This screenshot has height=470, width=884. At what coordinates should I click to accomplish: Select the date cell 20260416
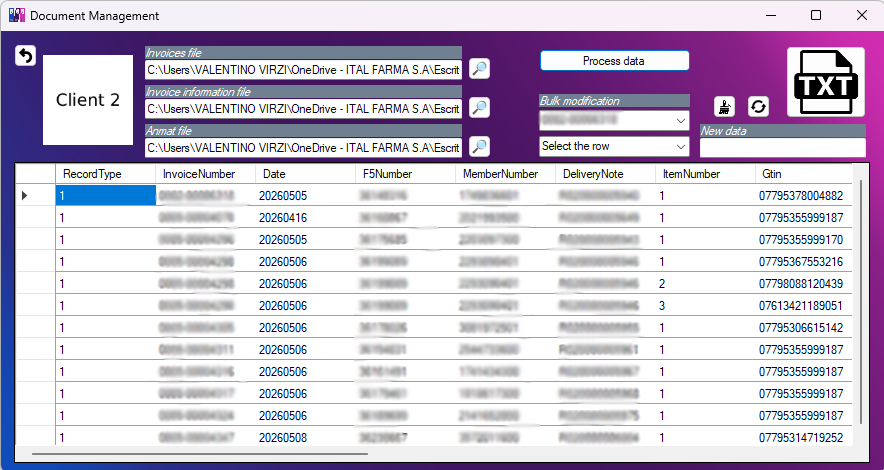pos(305,218)
